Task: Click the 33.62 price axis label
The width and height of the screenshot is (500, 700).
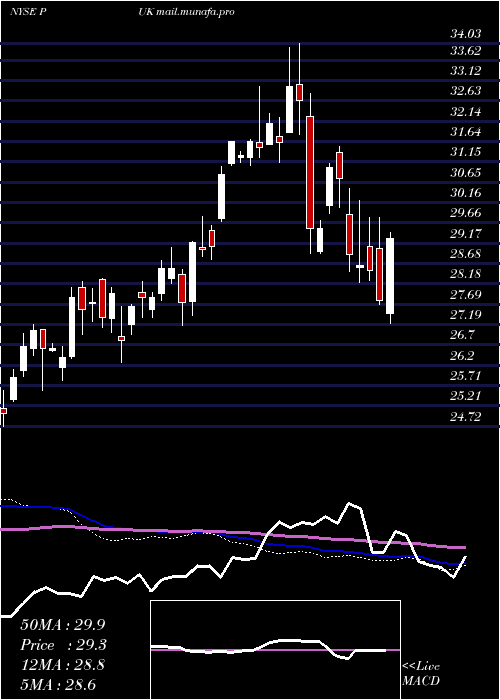Action: pos(466,51)
